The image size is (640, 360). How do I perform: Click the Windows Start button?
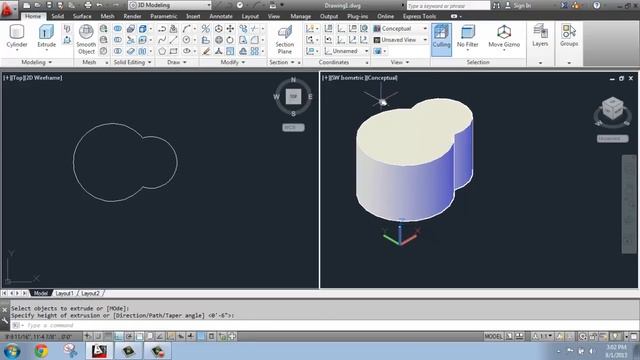(12, 351)
